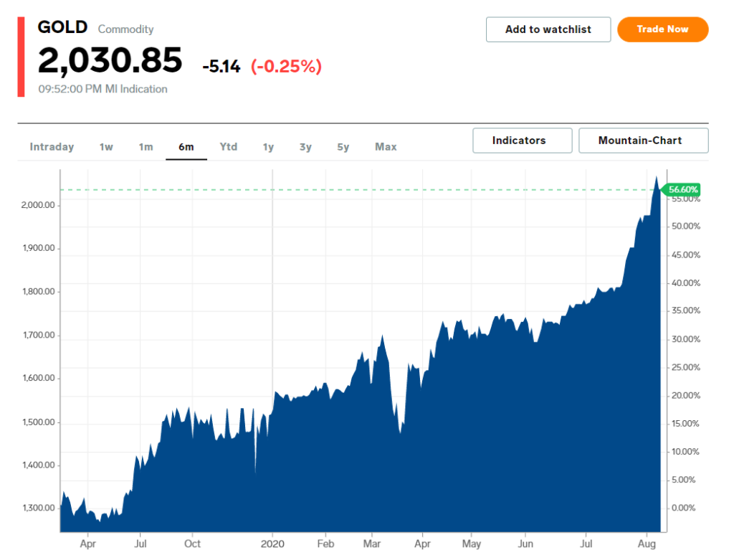Click the 1,300.00 price axis label
Image resolution: width=734 pixels, height=560 pixels.
click(39, 508)
